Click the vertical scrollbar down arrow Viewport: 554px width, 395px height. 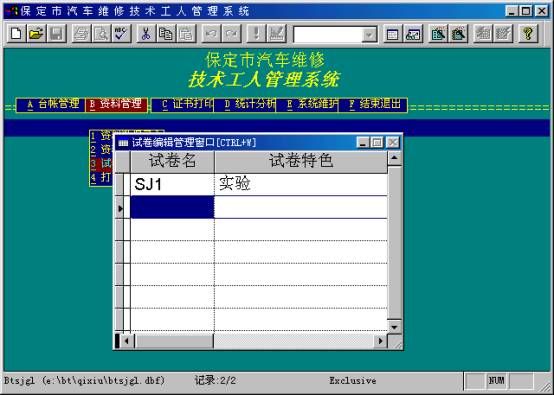point(394,327)
